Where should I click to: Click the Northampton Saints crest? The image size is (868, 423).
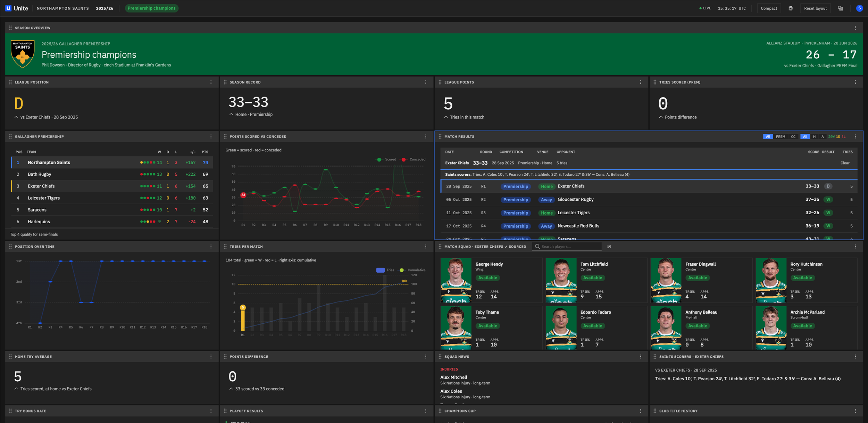[x=23, y=54]
